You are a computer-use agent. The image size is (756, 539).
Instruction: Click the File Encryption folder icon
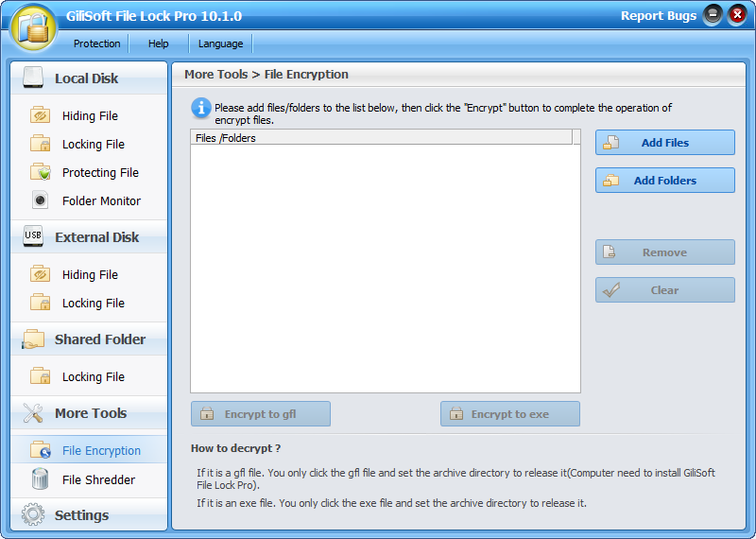40,450
